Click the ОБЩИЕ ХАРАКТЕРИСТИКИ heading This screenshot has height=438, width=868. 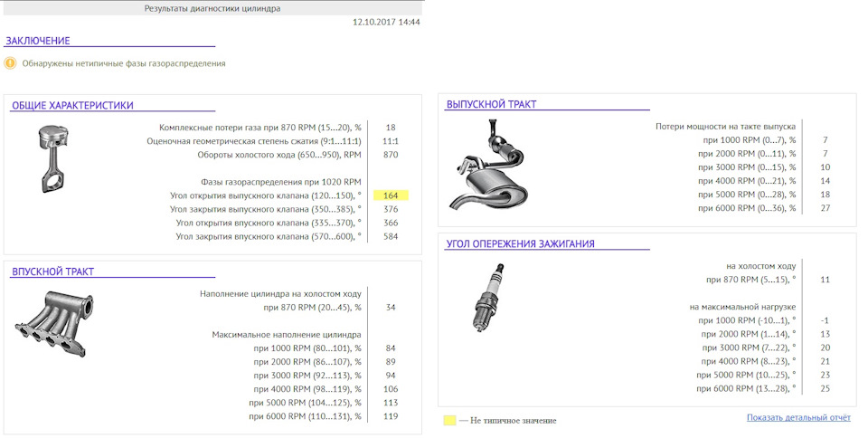click(x=72, y=106)
